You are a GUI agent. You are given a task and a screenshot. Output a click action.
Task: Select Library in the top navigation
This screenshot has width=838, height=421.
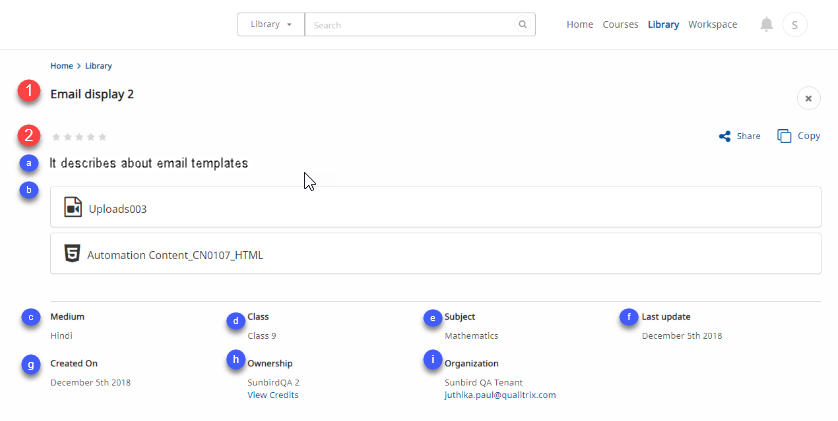(x=663, y=25)
